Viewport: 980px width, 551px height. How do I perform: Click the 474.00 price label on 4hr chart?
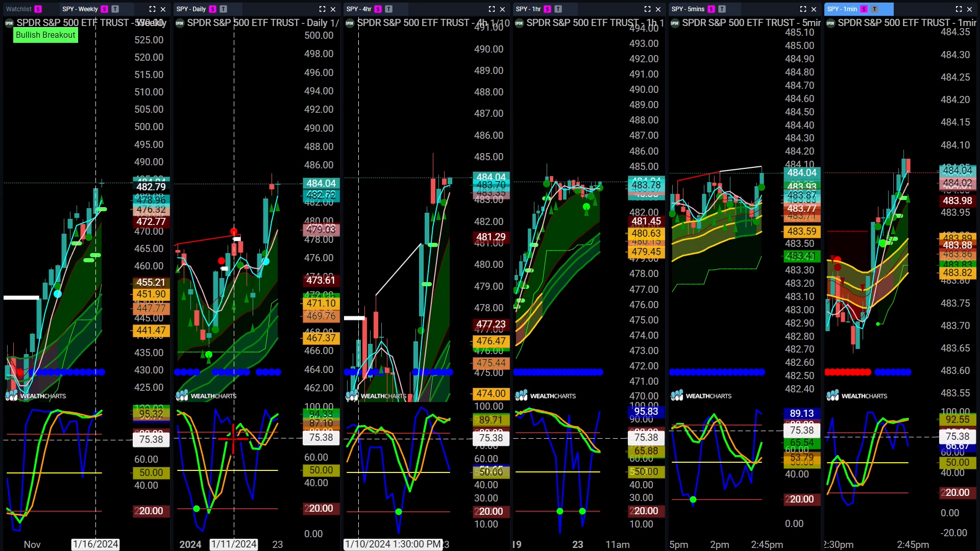click(491, 394)
